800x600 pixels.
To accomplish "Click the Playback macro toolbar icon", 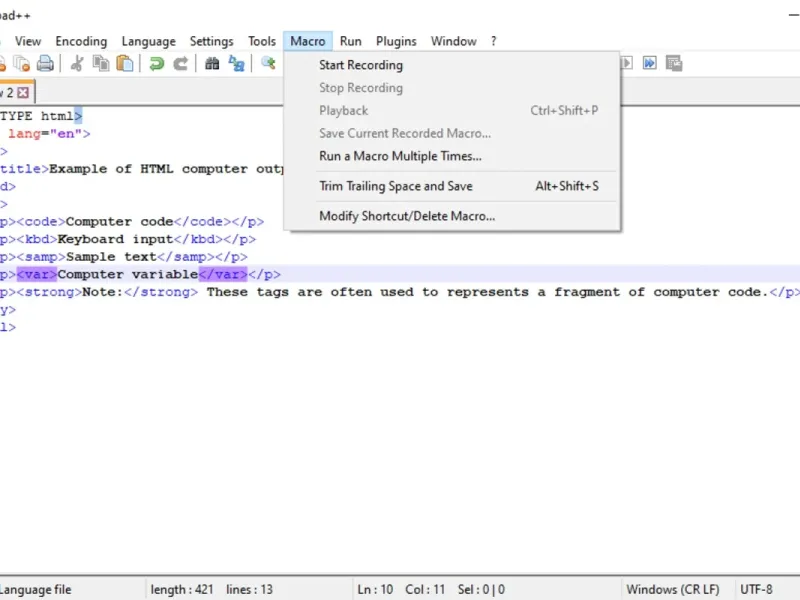I will pos(627,63).
